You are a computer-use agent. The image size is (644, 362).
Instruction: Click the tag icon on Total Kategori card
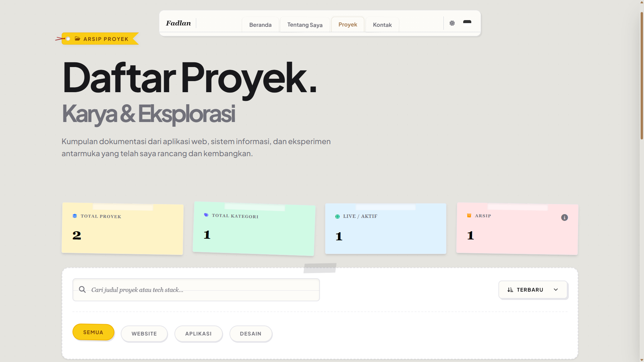206,215
